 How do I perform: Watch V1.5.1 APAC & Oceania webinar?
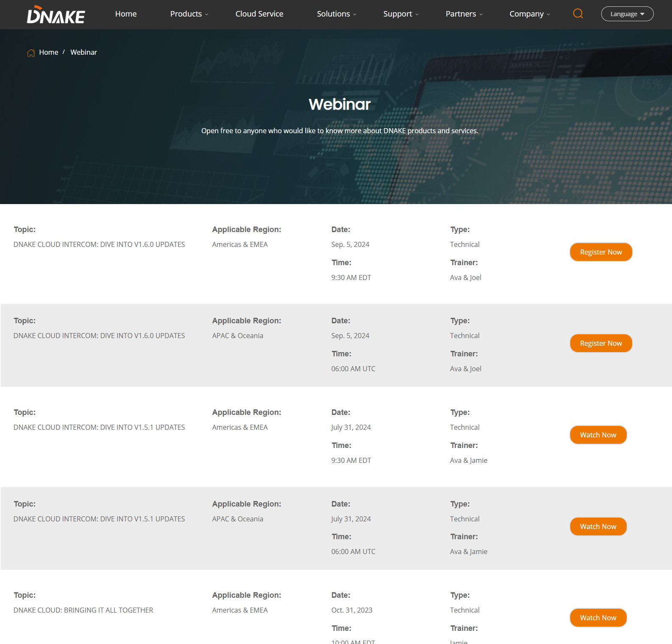pyautogui.click(x=598, y=526)
